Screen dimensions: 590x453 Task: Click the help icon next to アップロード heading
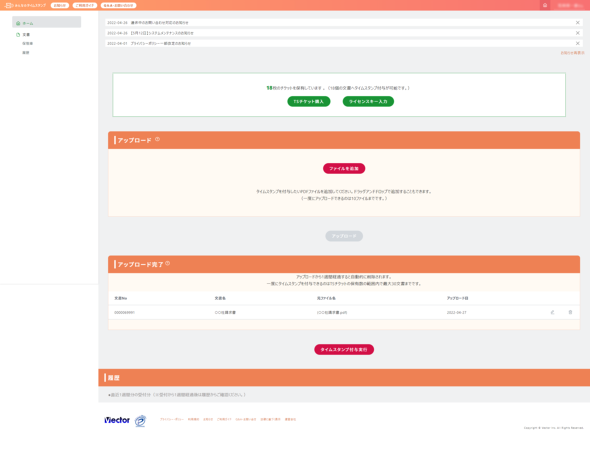click(x=157, y=139)
